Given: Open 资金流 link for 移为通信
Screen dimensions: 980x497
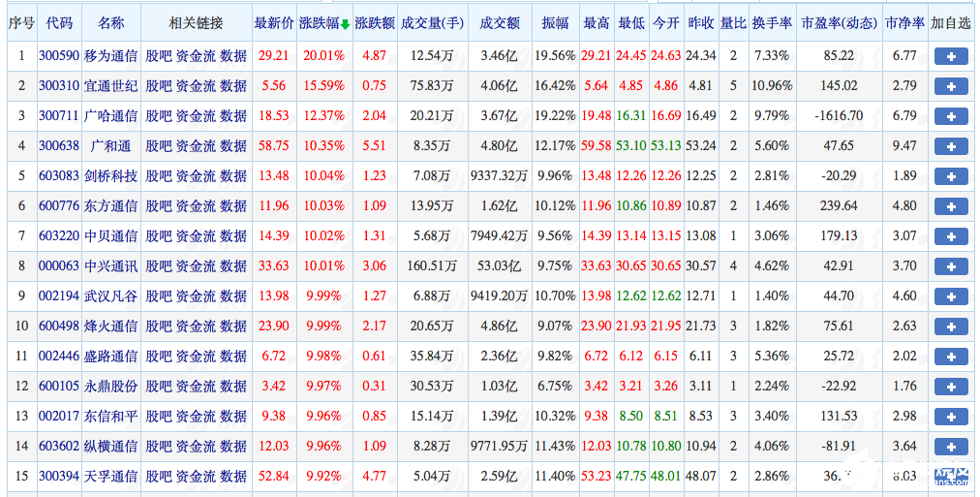Looking at the screenshot, I should [x=196, y=56].
